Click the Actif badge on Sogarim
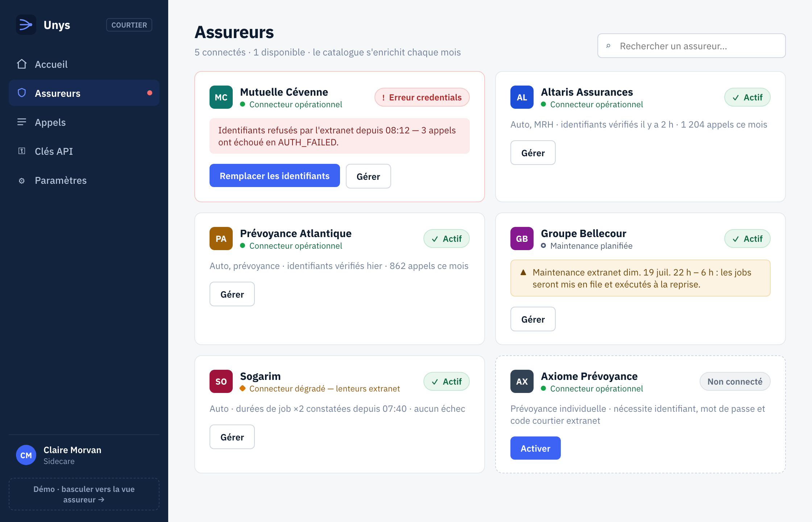 click(x=447, y=381)
